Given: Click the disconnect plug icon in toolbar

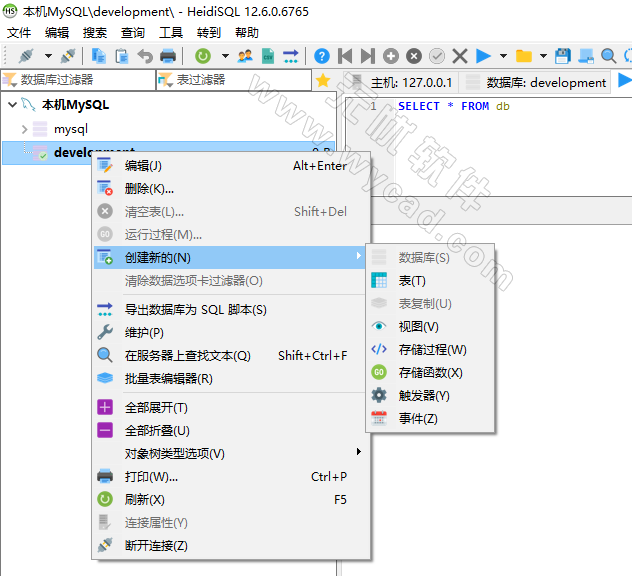Looking at the screenshot, I should pos(68,56).
